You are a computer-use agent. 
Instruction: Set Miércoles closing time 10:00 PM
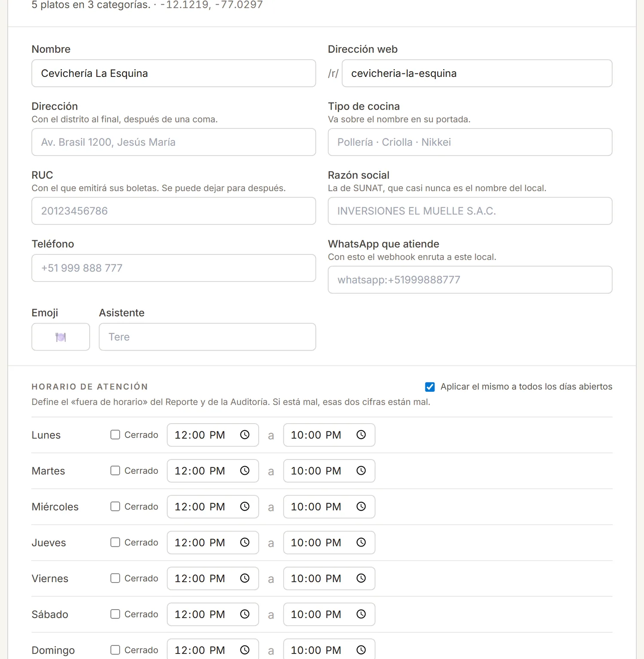tap(329, 506)
